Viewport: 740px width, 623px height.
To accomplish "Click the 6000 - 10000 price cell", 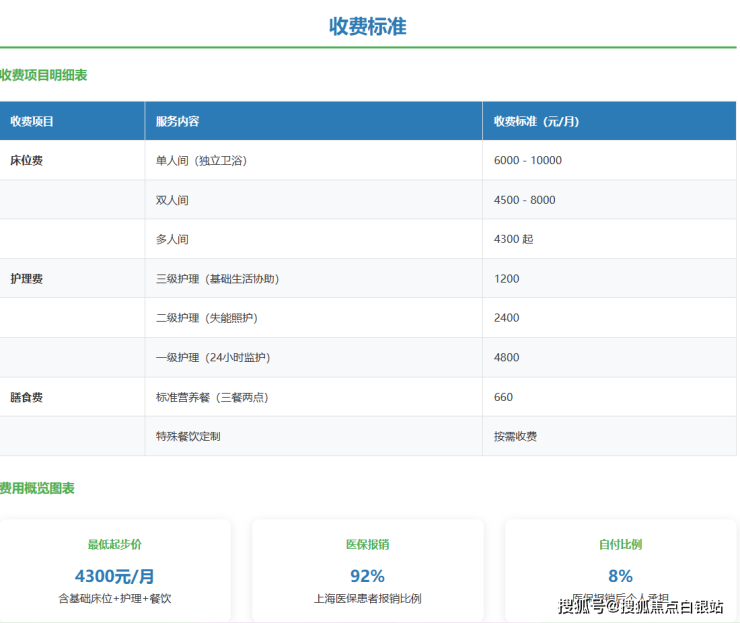I will pyautogui.click(x=527, y=160).
